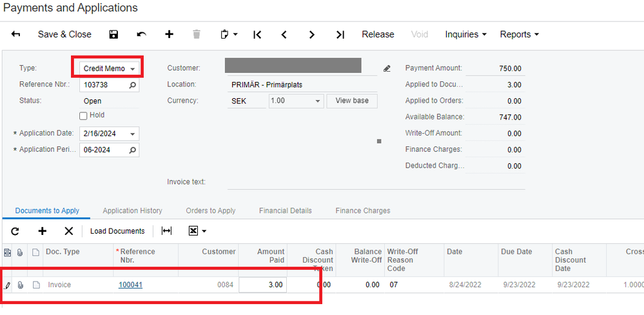The height and width of the screenshot is (315, 644).
Task: Refresh the Documents to Apply grid
Action: (15, 231)
